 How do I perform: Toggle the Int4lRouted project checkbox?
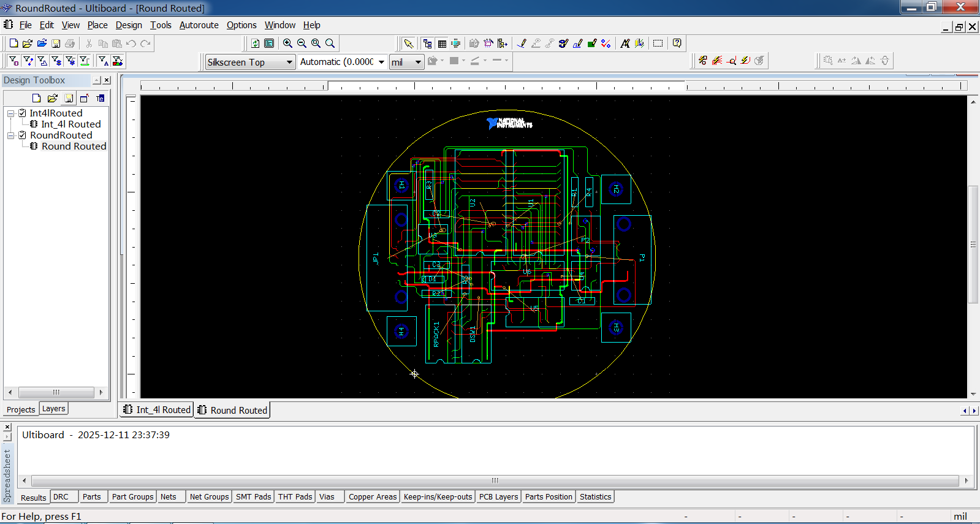pyautogui.click(x=22, y=113)
